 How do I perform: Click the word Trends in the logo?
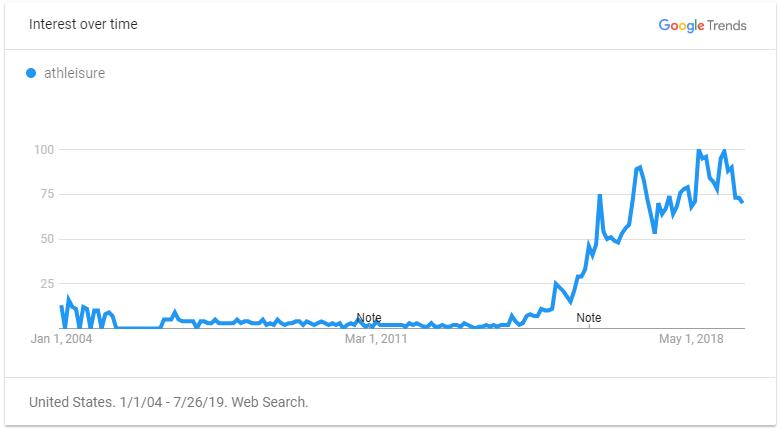pos(727,25)
